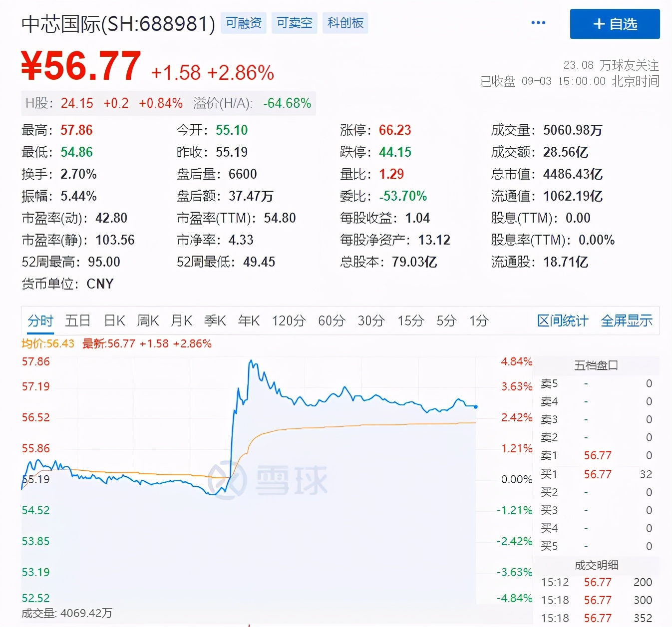Switch to the 15分 chart interval
The height and width of the screenshot is (627, 672).
410,321
